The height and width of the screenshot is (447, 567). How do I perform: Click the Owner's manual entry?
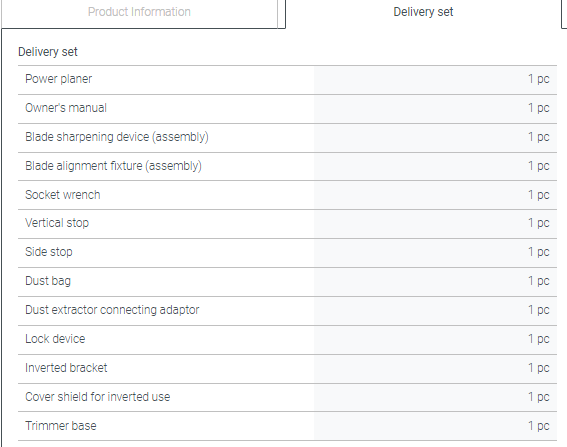[x=66, y=108]
